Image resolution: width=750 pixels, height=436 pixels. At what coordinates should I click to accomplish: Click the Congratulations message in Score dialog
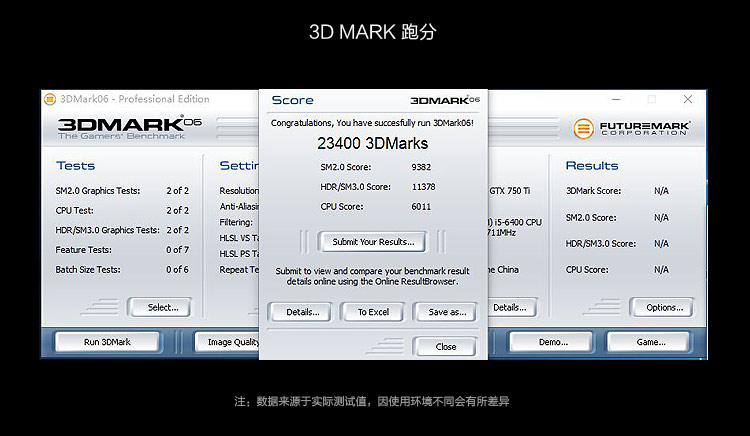[x=372, y=123]
